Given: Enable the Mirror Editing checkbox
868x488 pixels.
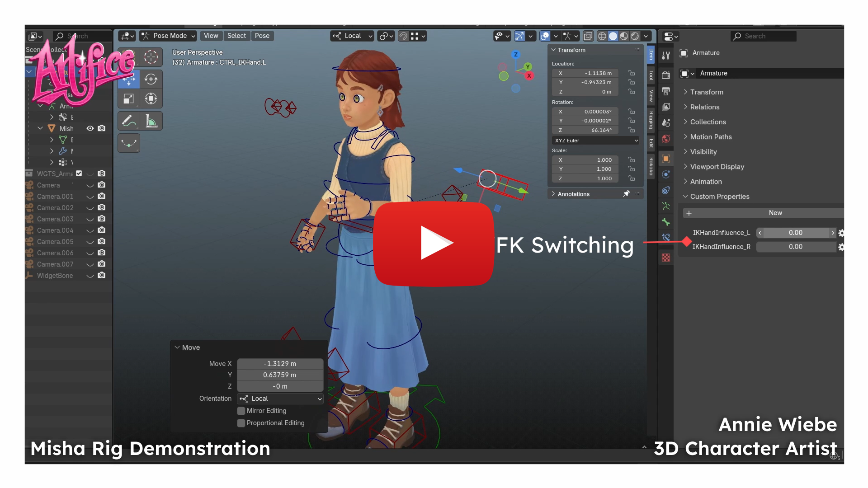Looking at the screenshot, I should coord(241,411).
